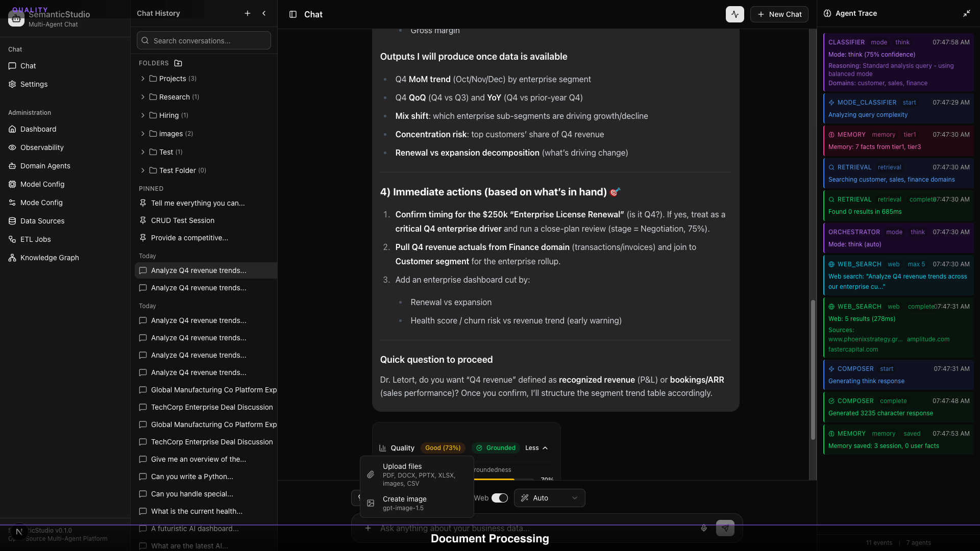Click the agent trace activity icon

click(x=734, y=14)
